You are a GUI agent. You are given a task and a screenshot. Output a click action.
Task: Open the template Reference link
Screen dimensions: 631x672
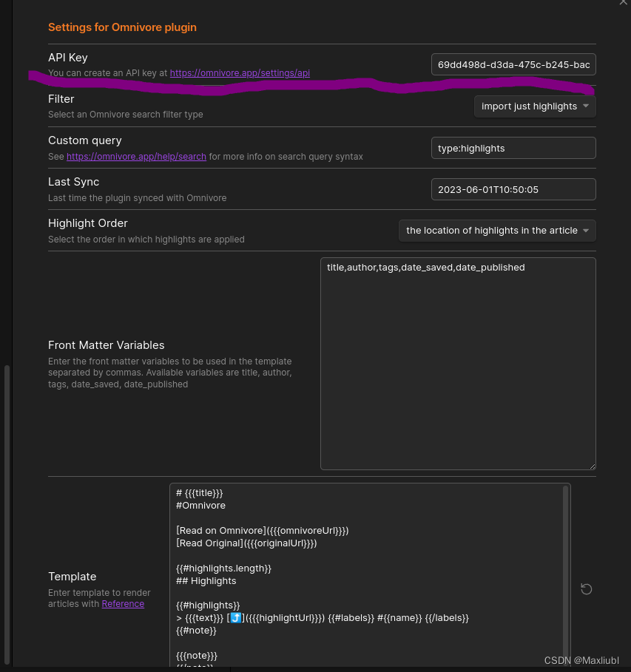pyautogui.click(x=123, y=603)
